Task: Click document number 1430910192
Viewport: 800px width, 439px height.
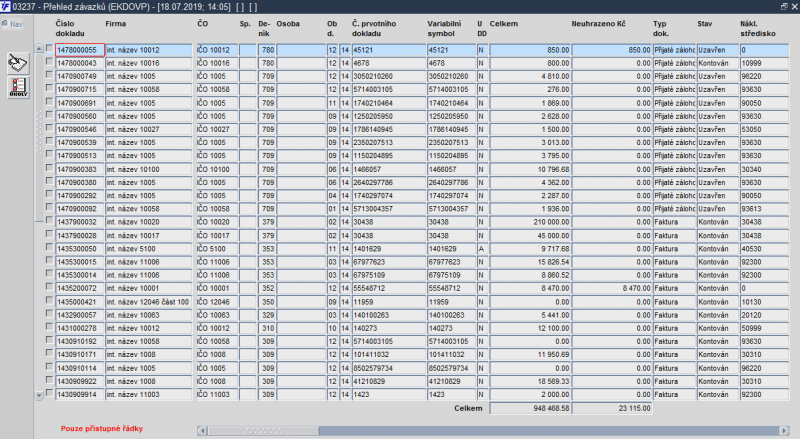Action: click(x=80, y=342)
